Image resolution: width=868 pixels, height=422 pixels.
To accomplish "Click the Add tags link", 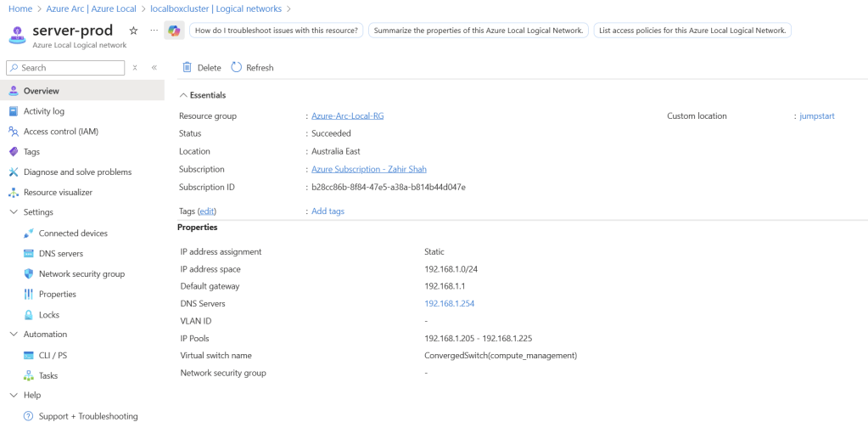I will click(328, 211).
